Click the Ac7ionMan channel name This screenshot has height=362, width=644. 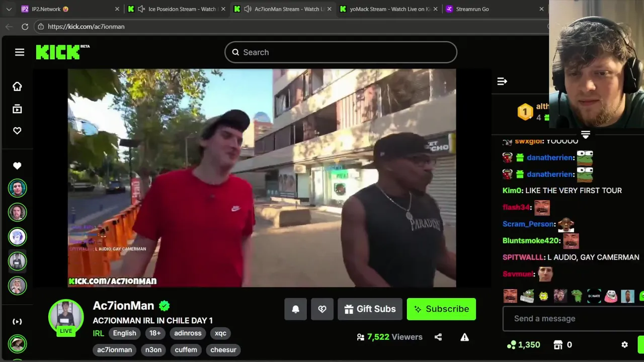(123, 306)
